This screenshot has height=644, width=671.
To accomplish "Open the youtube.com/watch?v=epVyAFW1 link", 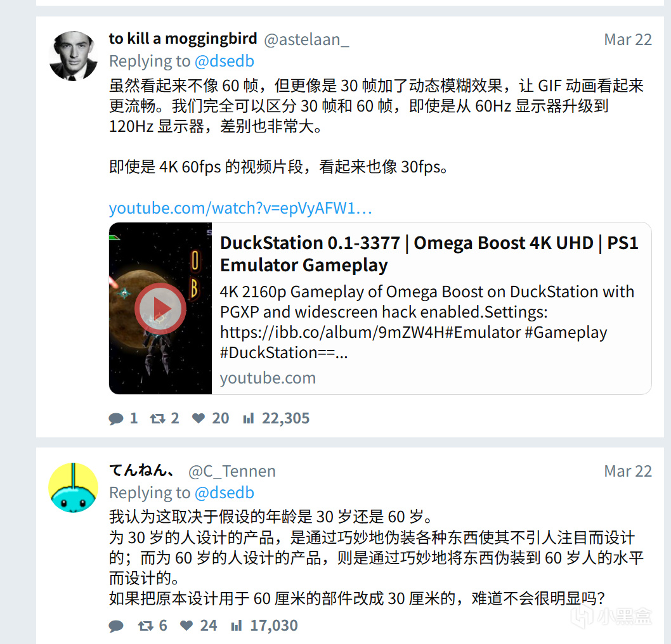I will pos(240,209).
